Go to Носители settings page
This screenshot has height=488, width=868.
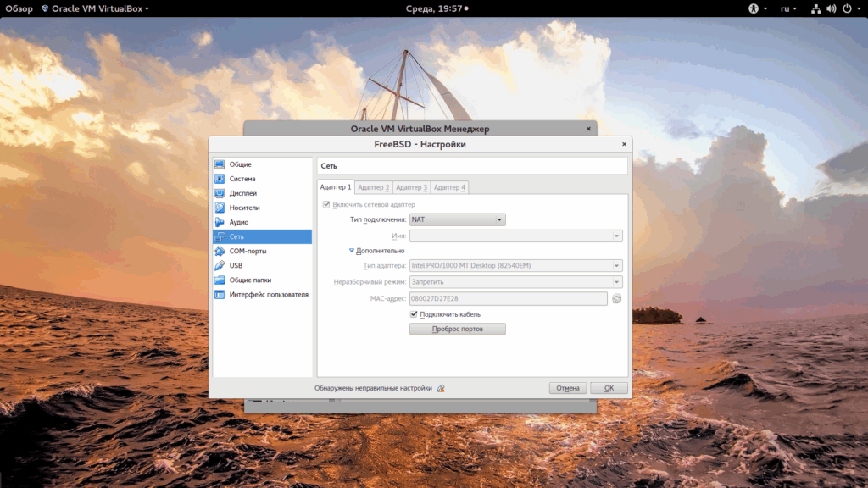pos(263,208)
